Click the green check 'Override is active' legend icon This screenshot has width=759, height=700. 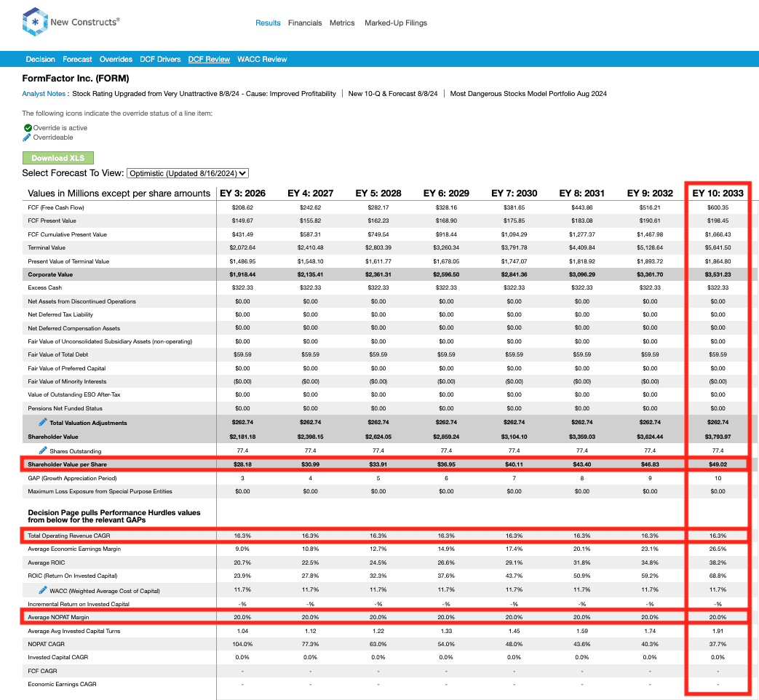click(28, 128)
